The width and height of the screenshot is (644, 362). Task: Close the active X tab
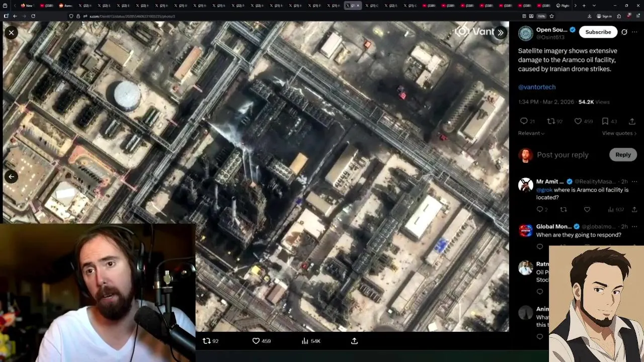(359, 6)
